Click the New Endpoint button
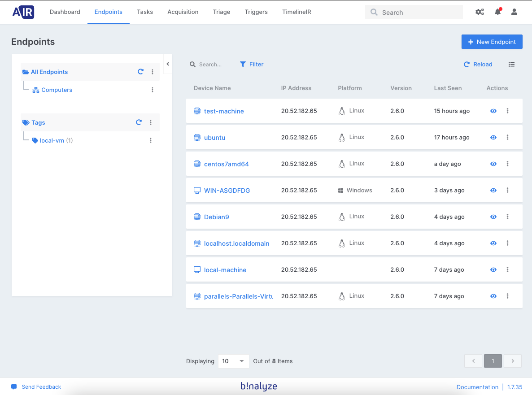This screenshot has width=532, height=395. point(492,42)
